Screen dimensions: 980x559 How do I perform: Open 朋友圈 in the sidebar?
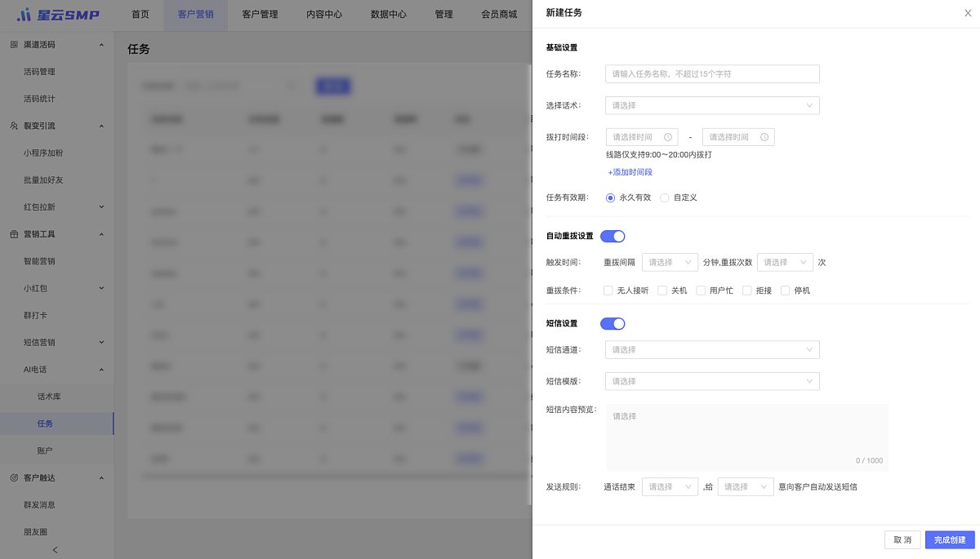[x=35, y=531]
